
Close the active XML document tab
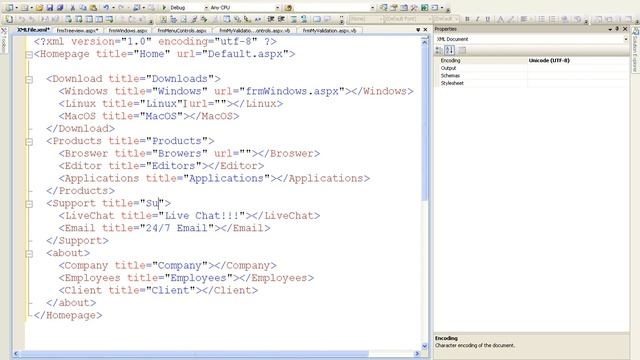tap(425, 30)
